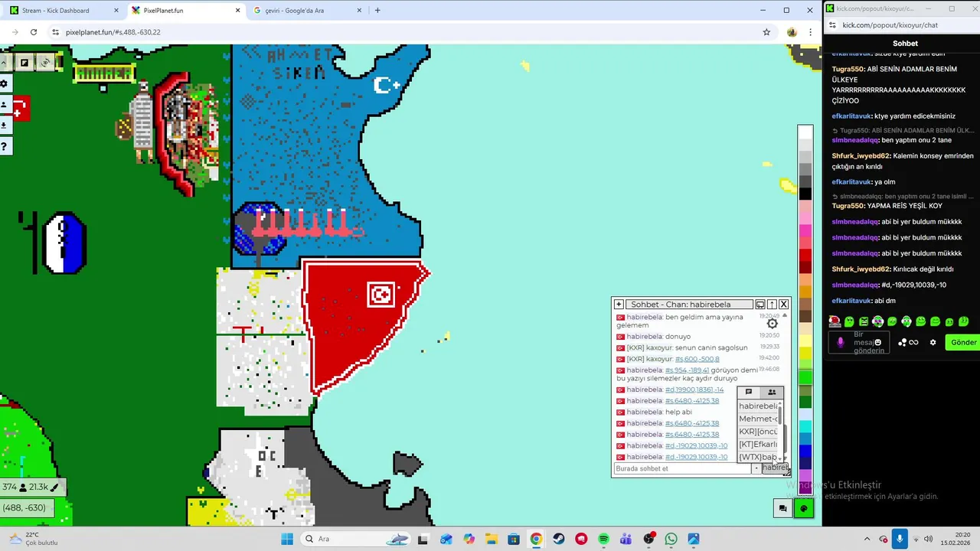Toggle the pencil tool beside the 21.3k counter

coord(54,487)
